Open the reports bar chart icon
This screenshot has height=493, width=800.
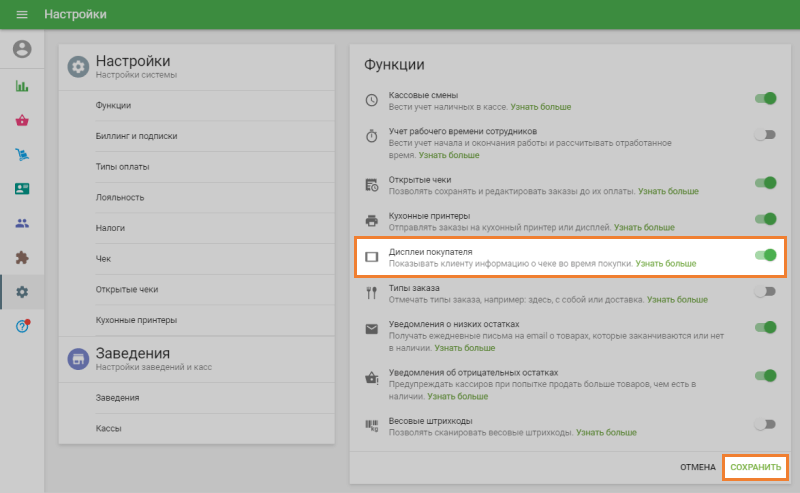(x=22, y=86)
